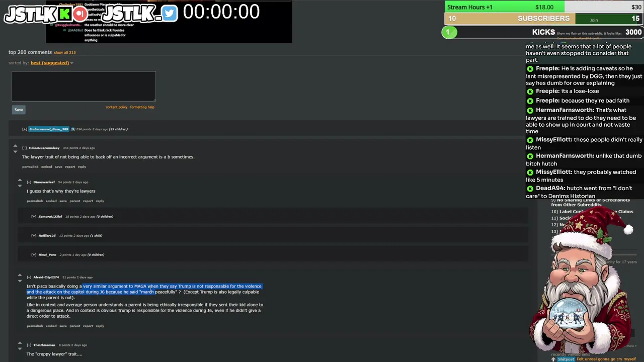Expand Embarrassed_Base_380's collapsed comment

coord(25,129)
